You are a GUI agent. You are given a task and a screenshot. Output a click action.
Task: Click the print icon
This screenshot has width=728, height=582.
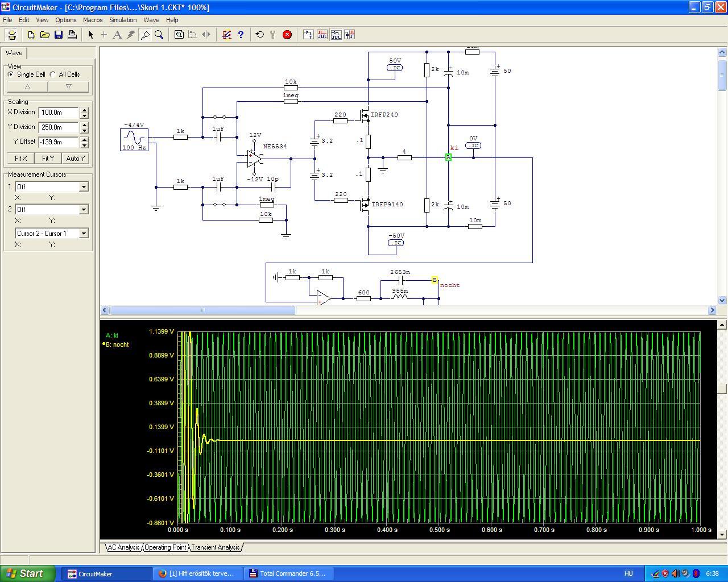click(x=72, y=35)
